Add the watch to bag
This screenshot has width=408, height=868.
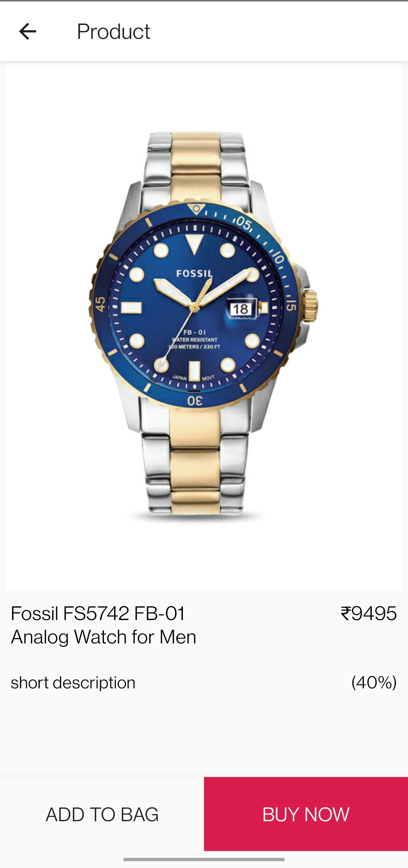click(102, 814)
